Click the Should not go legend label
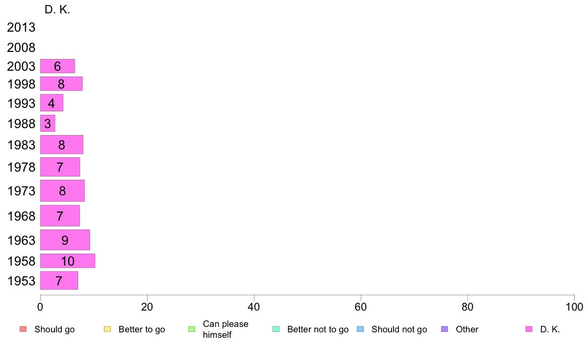The width and height of the screenshot is (588, 364). 399,329
